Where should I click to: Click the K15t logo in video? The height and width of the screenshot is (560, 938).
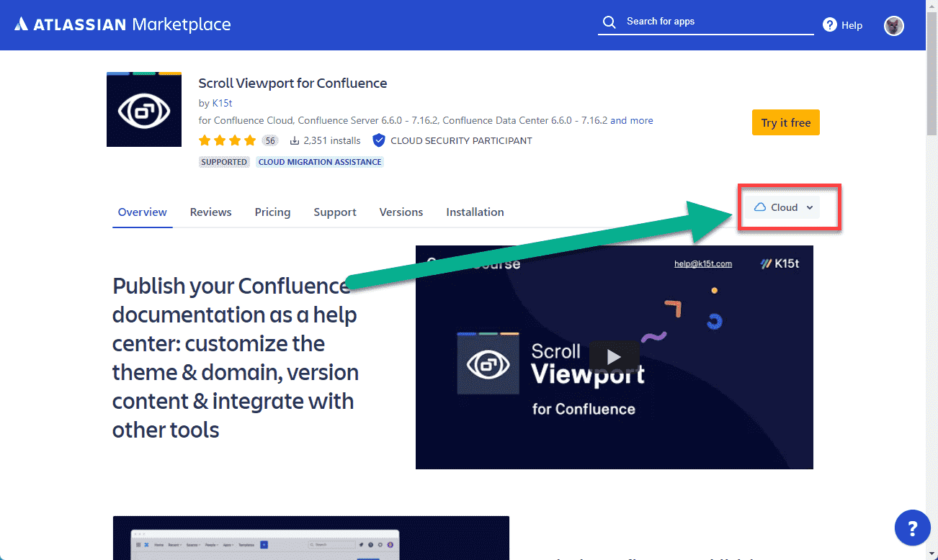[x=780, y=263]
